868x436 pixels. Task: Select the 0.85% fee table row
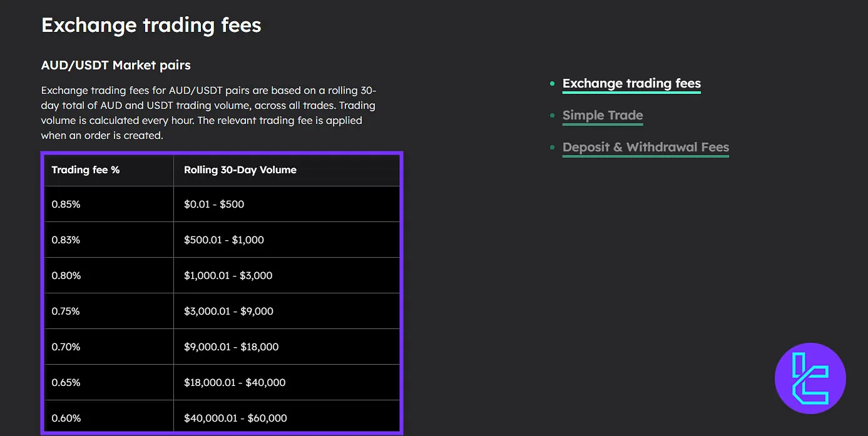tap(66, 204)
